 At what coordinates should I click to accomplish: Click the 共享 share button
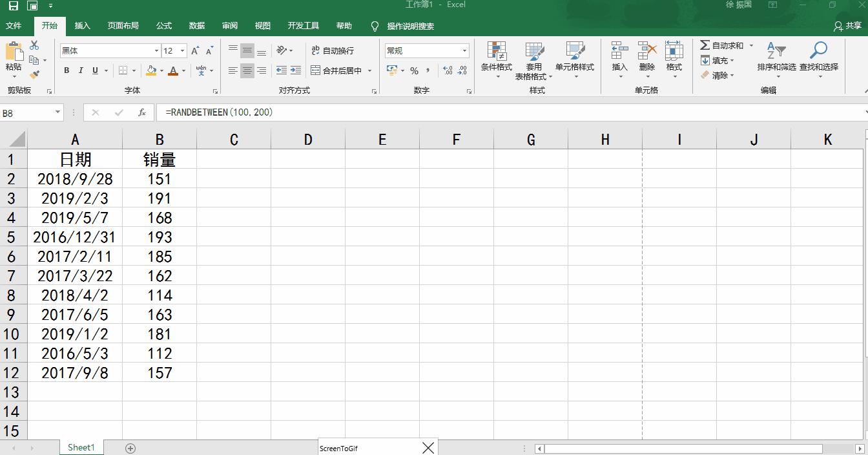[847, 26]
